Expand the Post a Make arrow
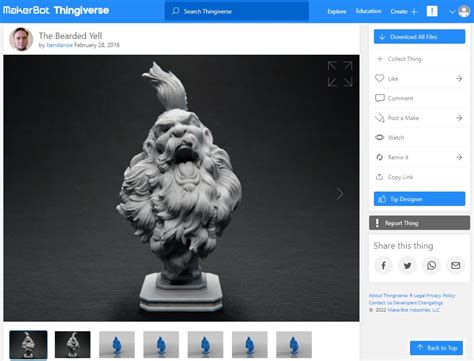Image resolution: width=474 pixels, height=361 pixels. click(459, 118)
